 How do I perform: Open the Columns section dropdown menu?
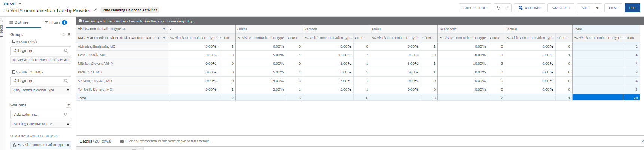tap(68, 105)
